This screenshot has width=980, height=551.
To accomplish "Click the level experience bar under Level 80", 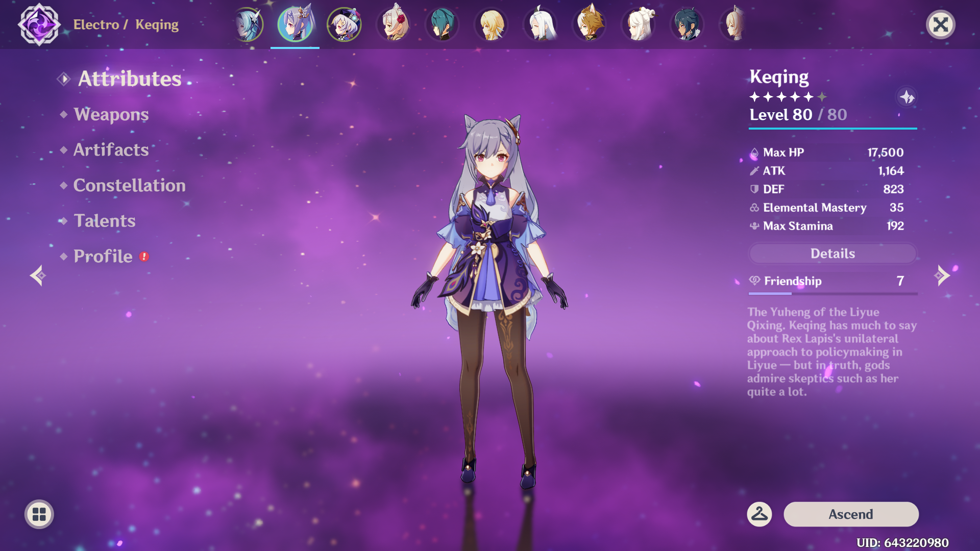I will 832,129.
